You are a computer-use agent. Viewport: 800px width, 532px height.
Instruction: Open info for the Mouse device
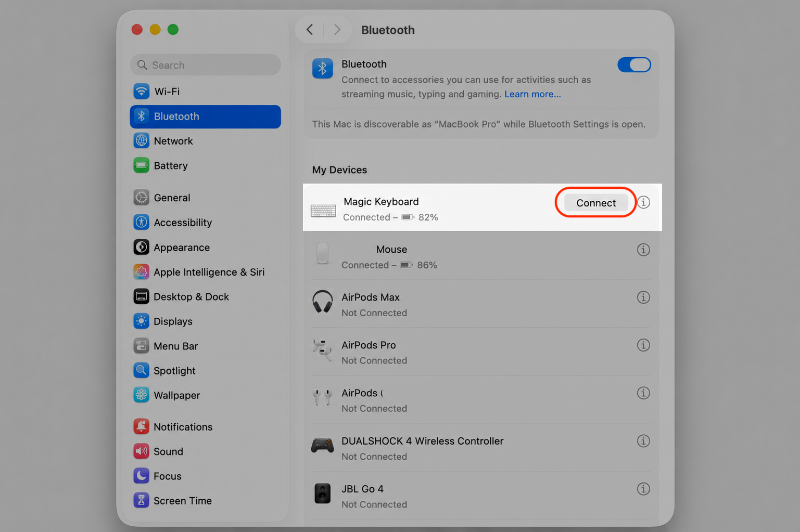coord(643,250)
